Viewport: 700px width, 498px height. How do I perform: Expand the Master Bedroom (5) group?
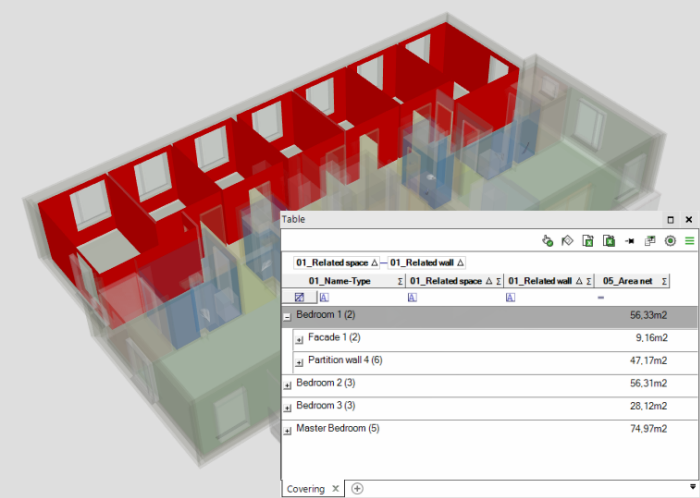(x=287, y=431)
